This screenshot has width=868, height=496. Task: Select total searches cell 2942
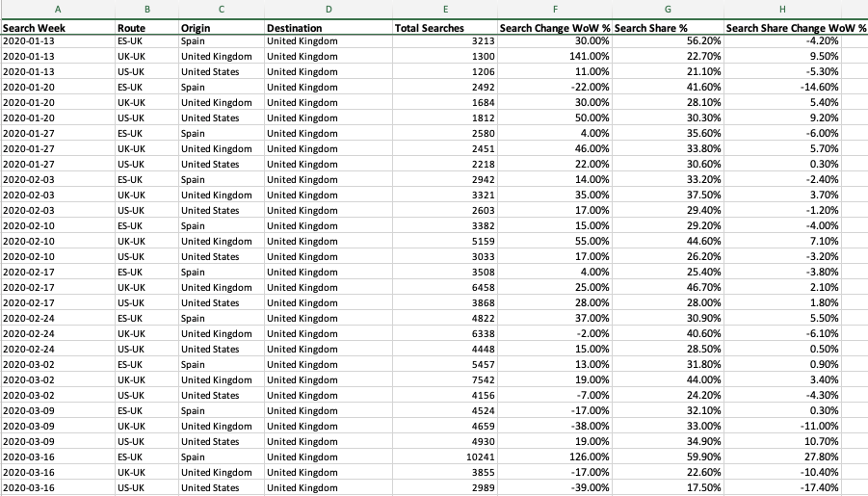(x=444, y=179)
